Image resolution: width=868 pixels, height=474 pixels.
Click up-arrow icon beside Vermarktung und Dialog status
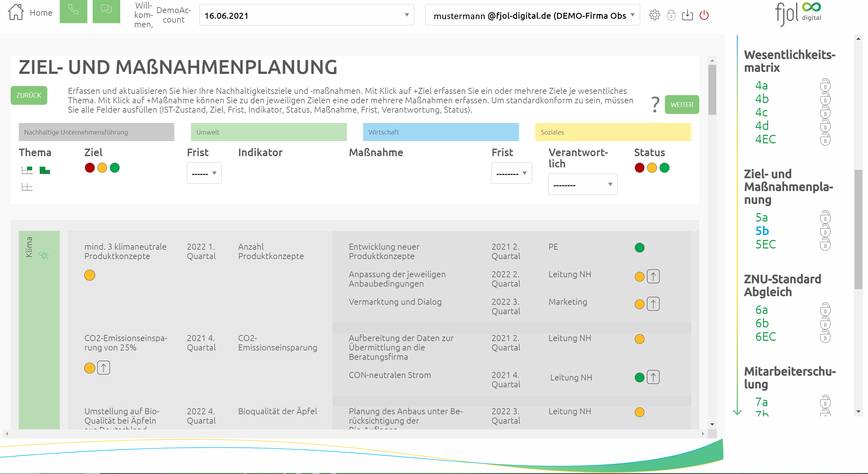click(x=653, y=304)
